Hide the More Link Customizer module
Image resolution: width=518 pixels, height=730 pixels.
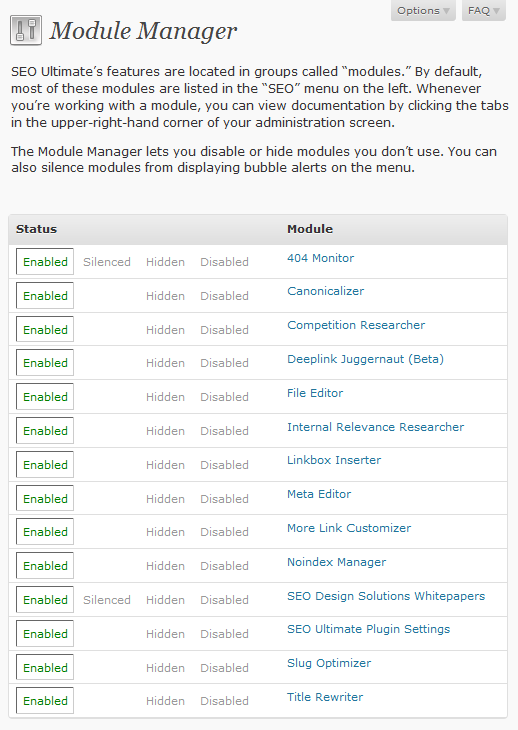click(x=165, y=532)
